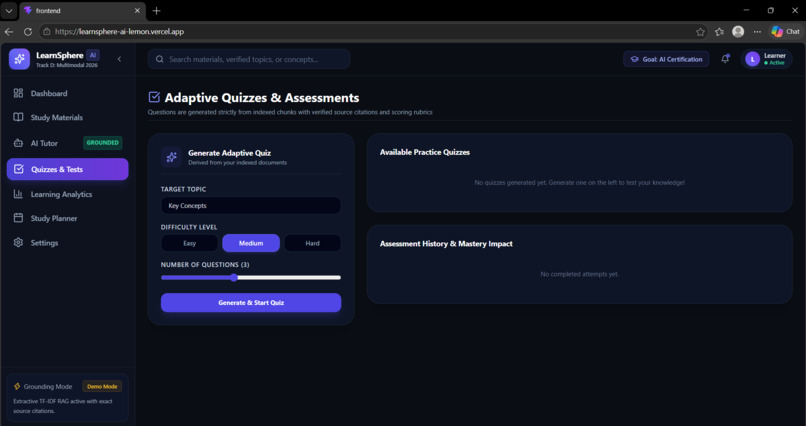806x426 pixels.
Task: Click the Goal graduation cap icon
Action: pos(634,59)
